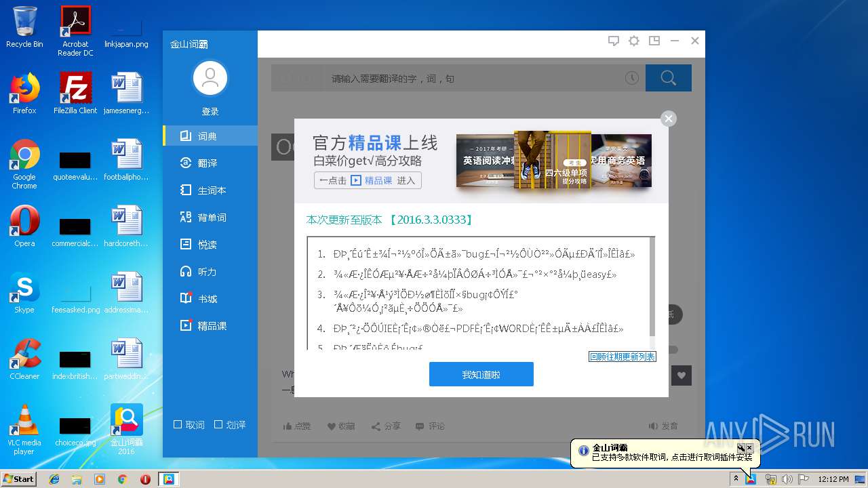The height and width of the screenshot is (488, 868).
Task: Open the 悦读 reading tab
Action: point(210,245)
